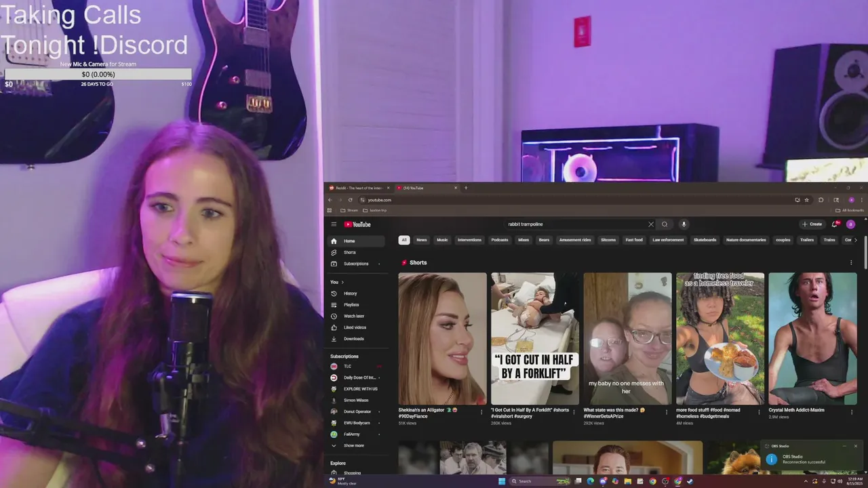Open the apps grid in bookmarks bar
Viewport: 868px width, 488px height.
(330, 210)
